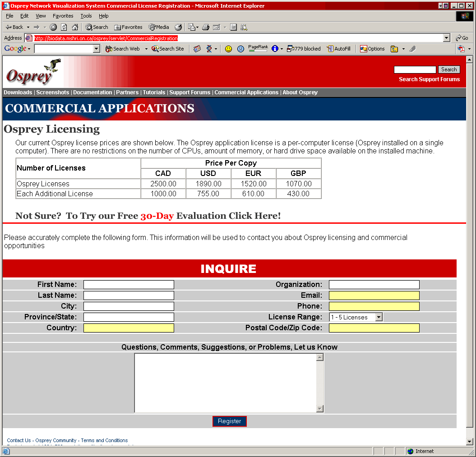Click the Google toolbar AutoFill button
The image size is (476, 457).
[339, 49]
